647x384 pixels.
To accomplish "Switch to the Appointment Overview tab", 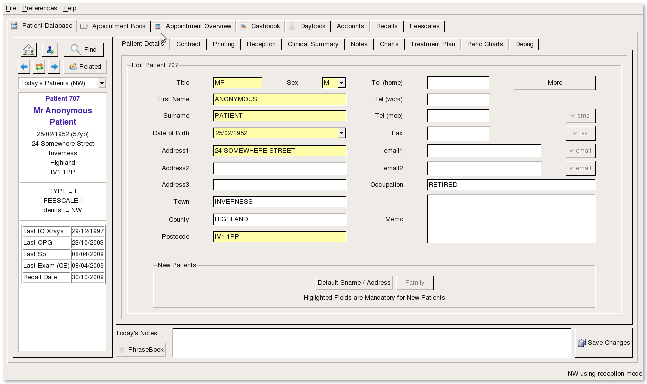I will (x=193, y=26).
